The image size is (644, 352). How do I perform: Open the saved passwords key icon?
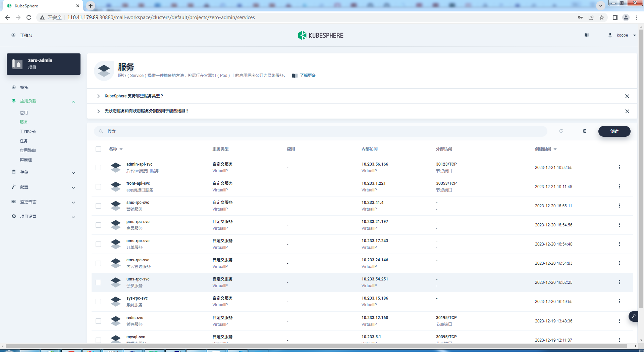click(x=580, y=17)
